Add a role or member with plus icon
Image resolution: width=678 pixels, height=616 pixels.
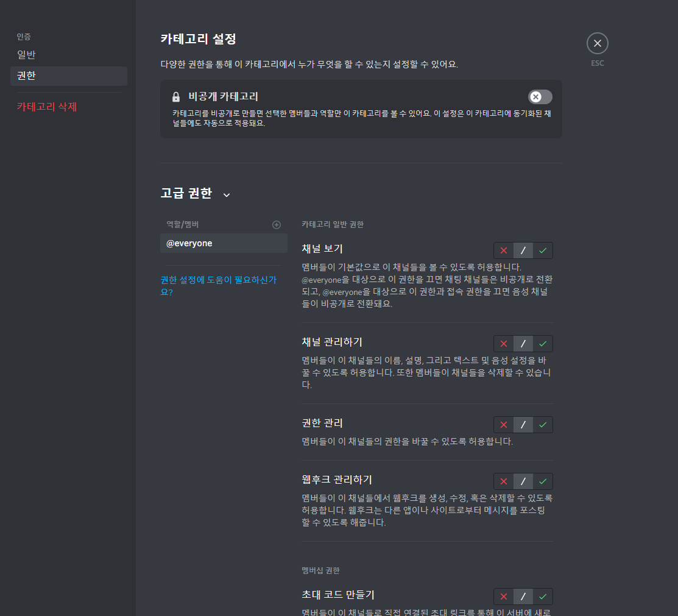click(277, 225)
